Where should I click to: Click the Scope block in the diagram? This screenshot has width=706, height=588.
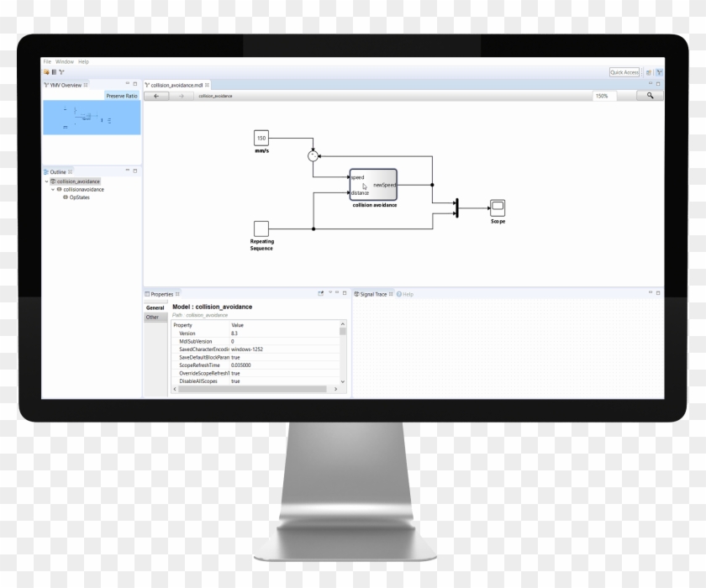[x=498, y=207]
